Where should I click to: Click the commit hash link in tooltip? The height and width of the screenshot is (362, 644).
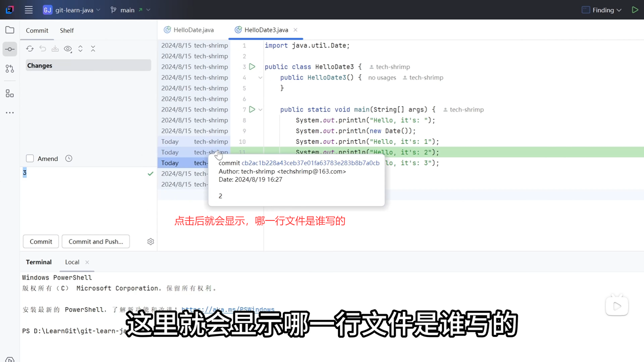[310, 163]
